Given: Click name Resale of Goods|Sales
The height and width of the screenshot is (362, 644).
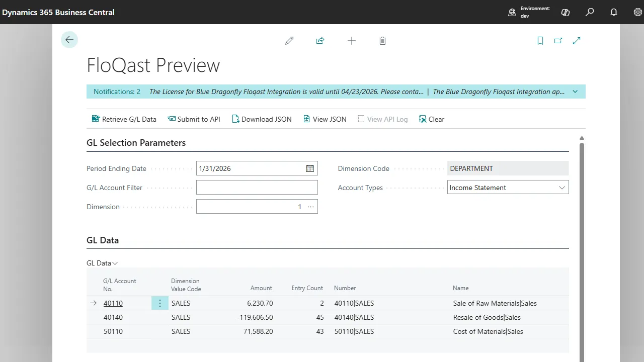Looking at the screenshot, I should 487,317.
